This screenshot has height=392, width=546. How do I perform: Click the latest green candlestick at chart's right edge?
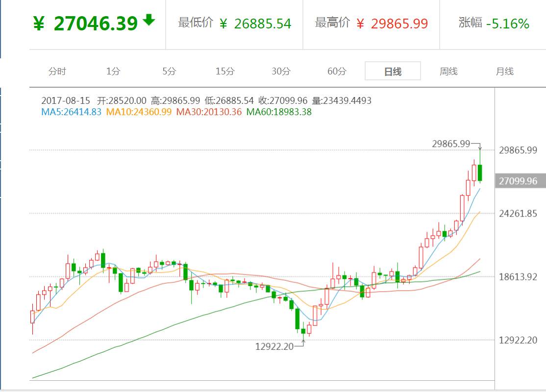point(480,172)
